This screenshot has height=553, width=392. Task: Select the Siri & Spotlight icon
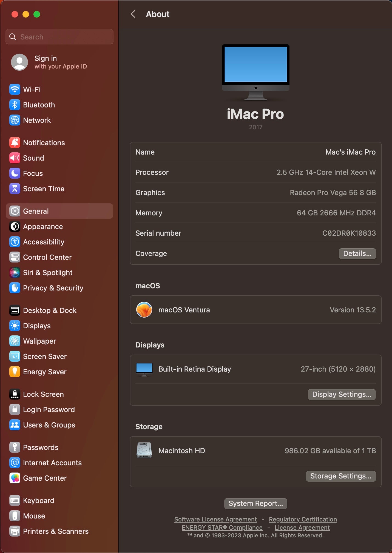tap(15, 272)
